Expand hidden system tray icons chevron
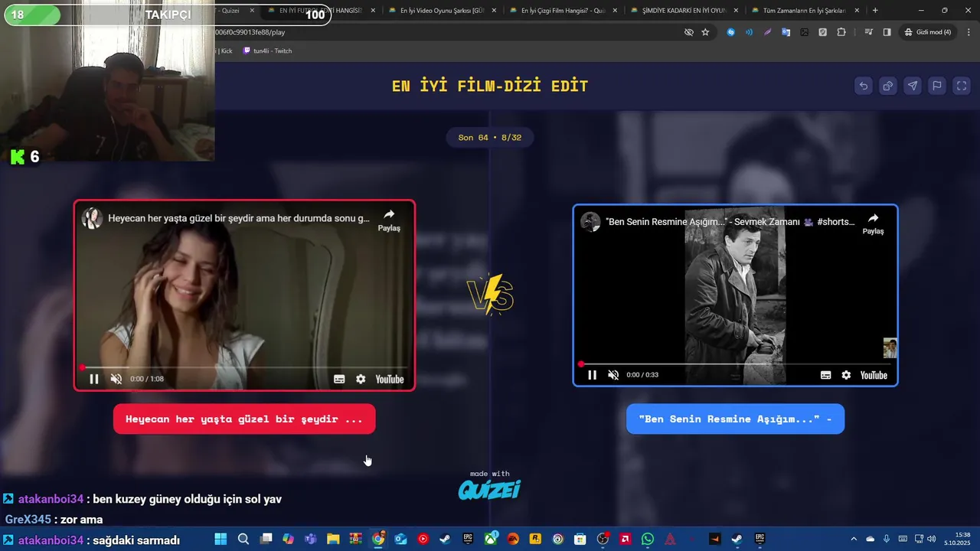 pyautogui.click(x=854, y=539)
